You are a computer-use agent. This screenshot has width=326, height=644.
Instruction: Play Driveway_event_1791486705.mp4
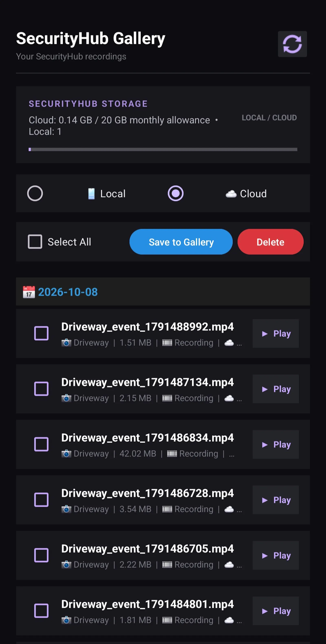coord(276,555)
